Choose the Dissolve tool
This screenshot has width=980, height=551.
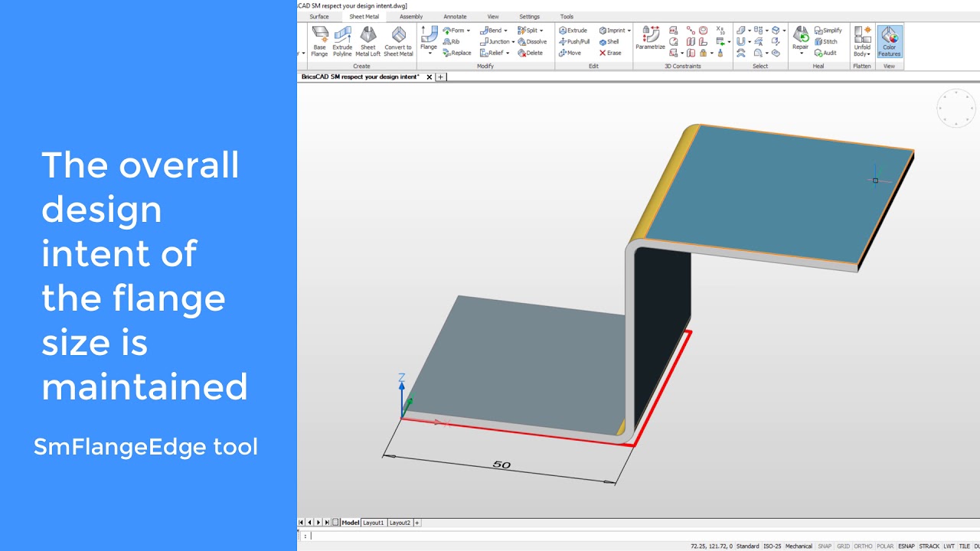533,41
